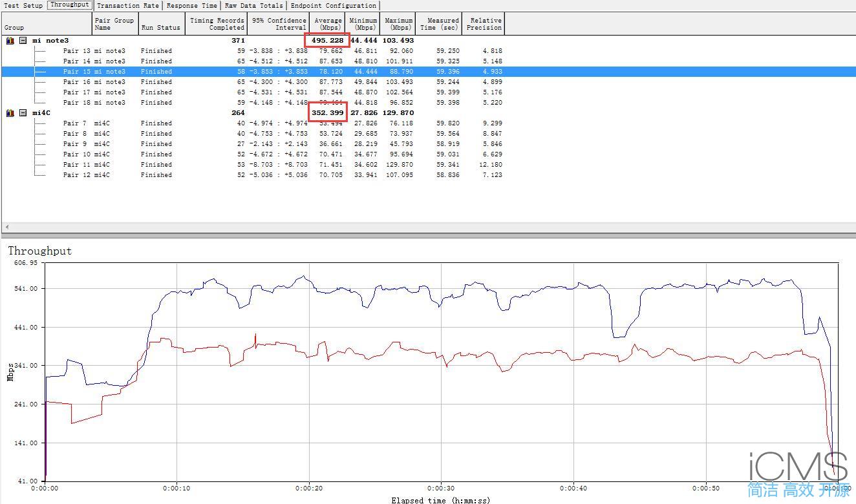Click the 95% Confidence Interval column header

click(x=279, y=24)
